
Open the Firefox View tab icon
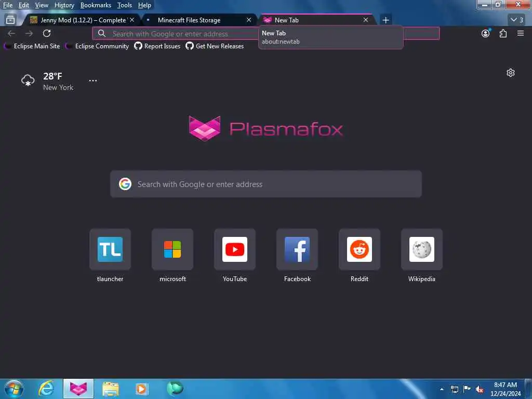point(10,20)
